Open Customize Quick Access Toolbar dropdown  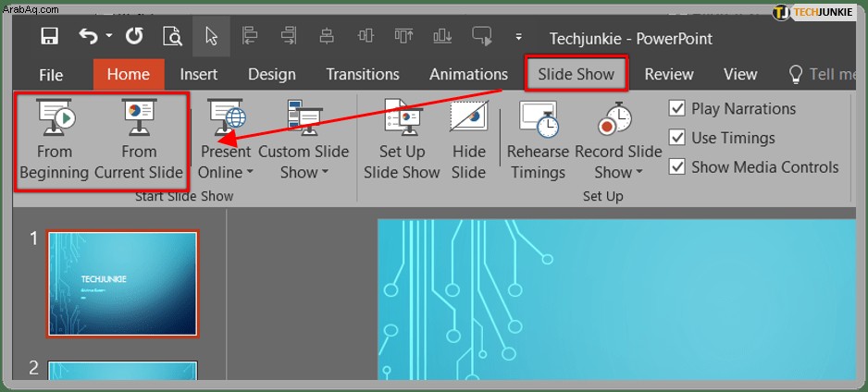pyautogui.click(x=519, y=37)
